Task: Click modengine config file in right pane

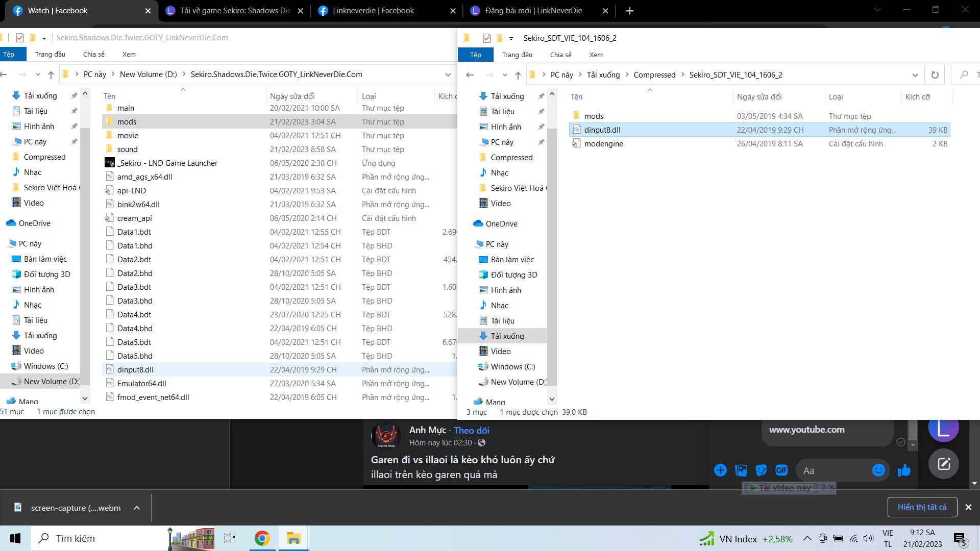Action: click(x=604, y=143)
